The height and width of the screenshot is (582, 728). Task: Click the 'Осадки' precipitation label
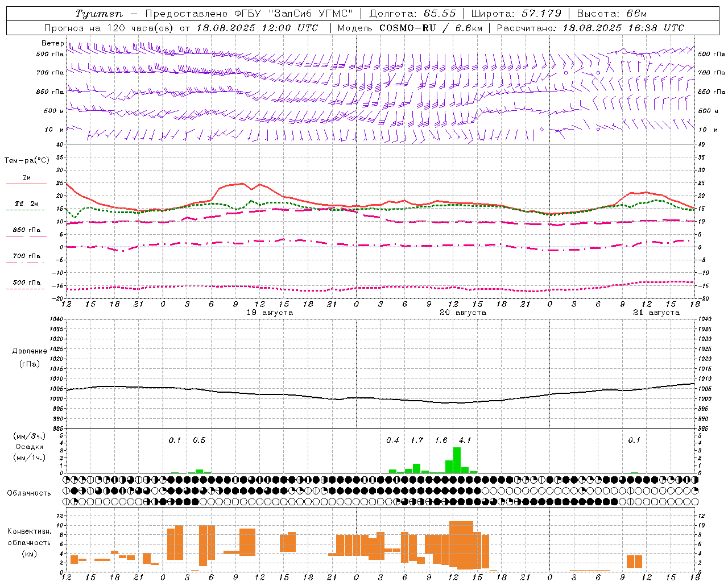tap(30, 447)
